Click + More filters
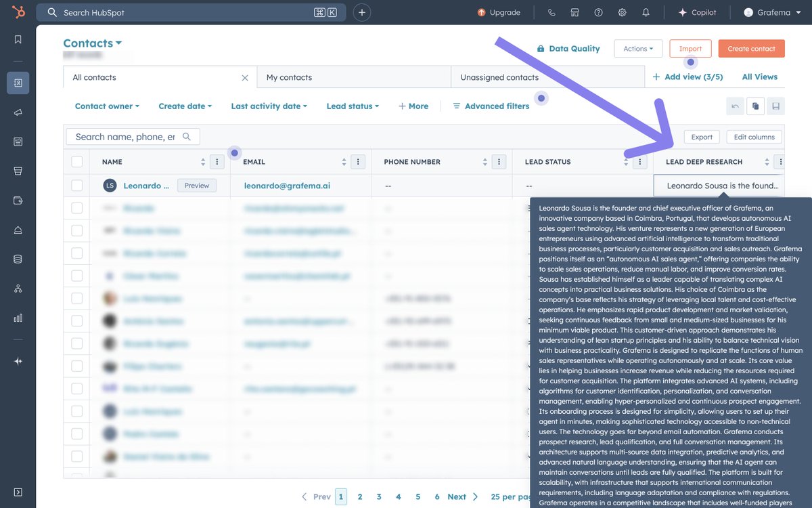The height and width of the screenshot is (508, 812). pos(413,106)
